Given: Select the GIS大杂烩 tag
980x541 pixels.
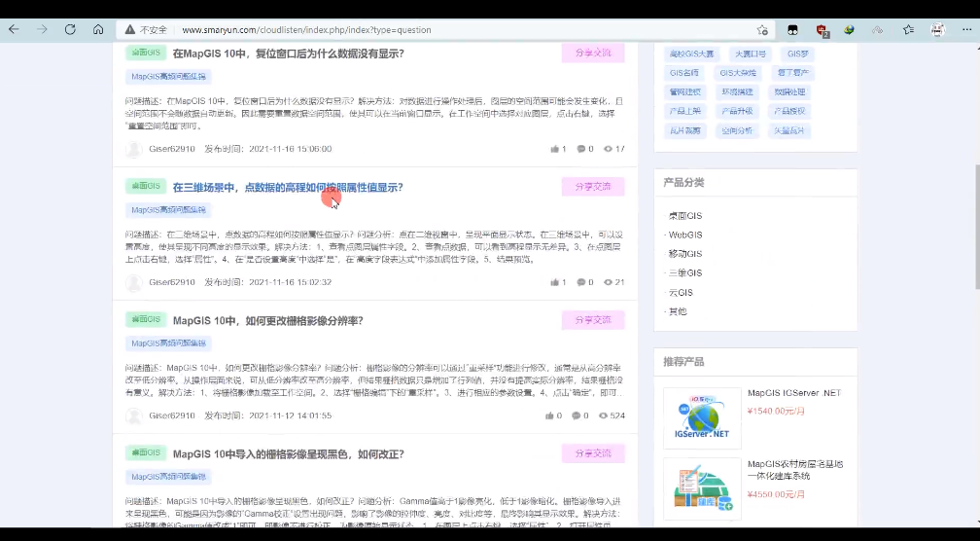Looking at the screenshot, I should [738, 73].
